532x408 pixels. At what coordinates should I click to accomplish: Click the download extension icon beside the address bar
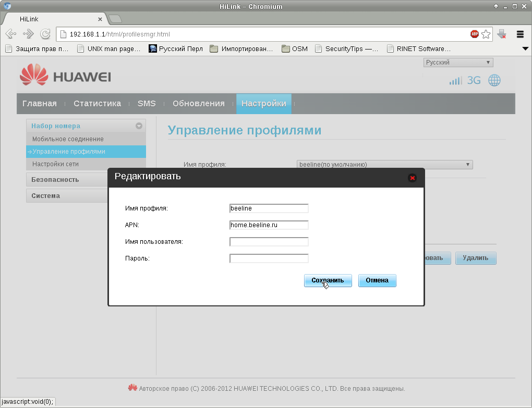click(502, 34)
